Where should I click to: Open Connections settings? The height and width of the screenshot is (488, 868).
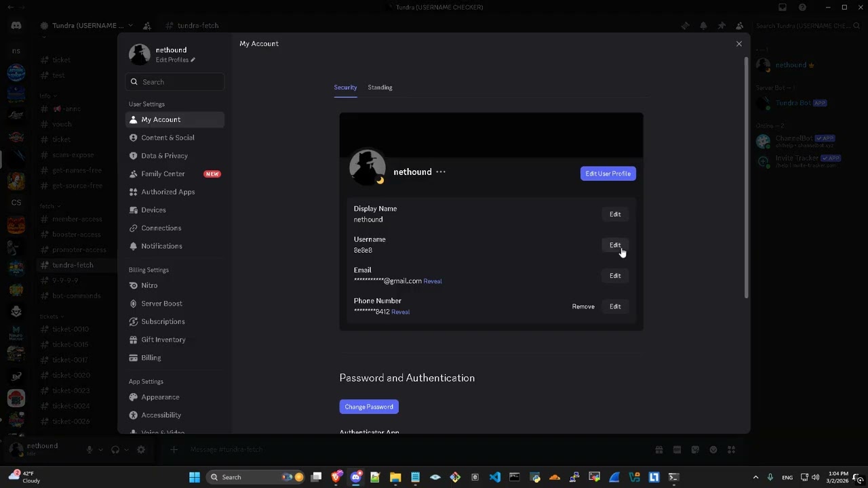pos(174,228)
